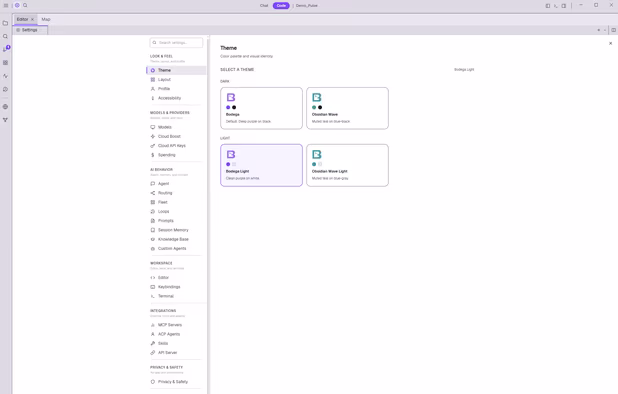
Task: Click the purple app logo icon
Action: [17, 6]
